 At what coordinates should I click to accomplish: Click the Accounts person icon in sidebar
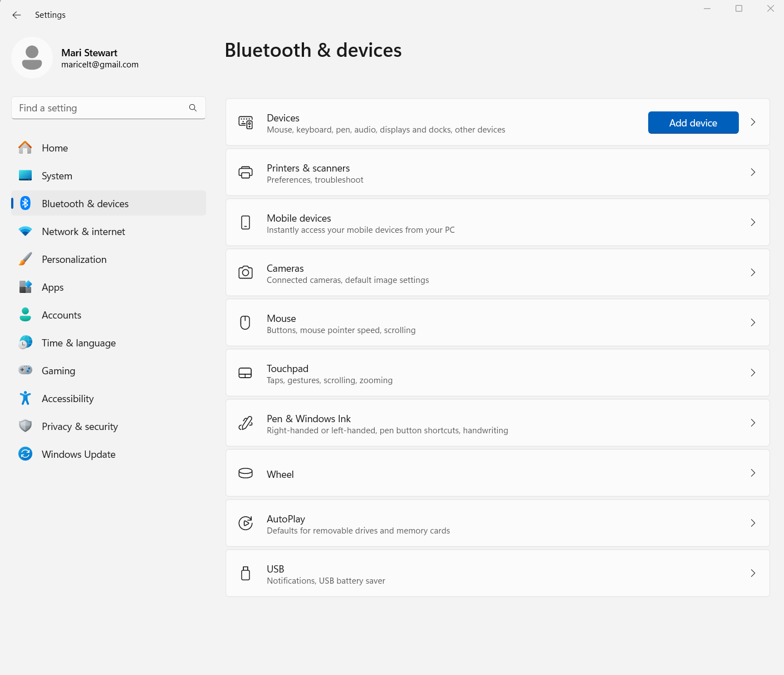click(x=25, y=315)
